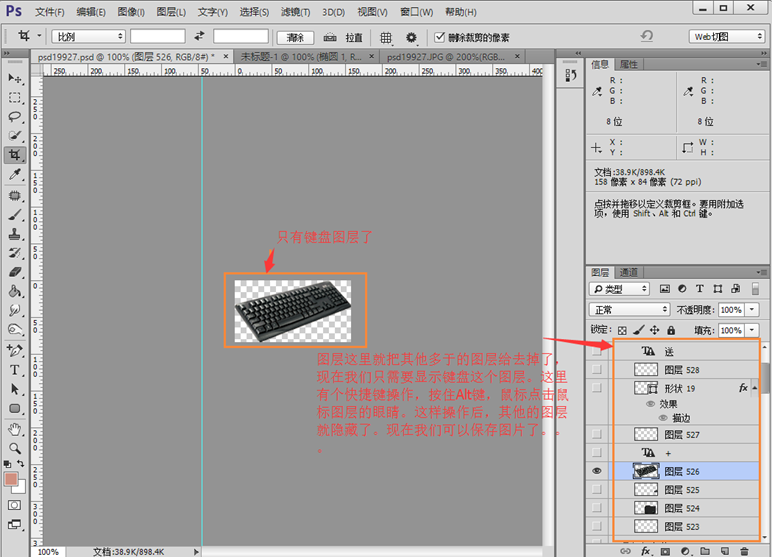Image resolution: width=772 pixels, height=557 pixels.
Task: Select the Eyedropper tool
Action: coord(15,175)
